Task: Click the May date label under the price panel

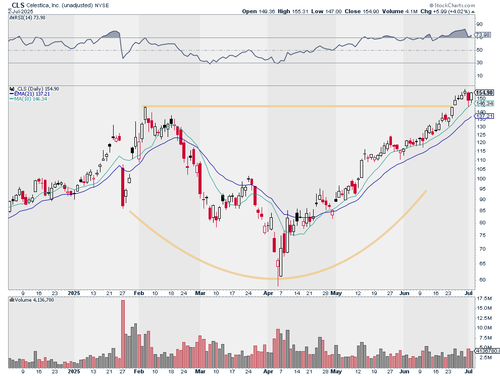Action: [x=336, y=293]
